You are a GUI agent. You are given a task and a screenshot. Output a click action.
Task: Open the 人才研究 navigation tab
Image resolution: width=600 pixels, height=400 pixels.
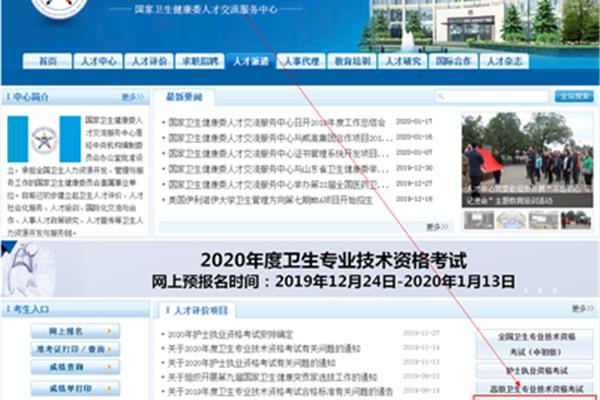pyautogui.click(x=403, y=61)
